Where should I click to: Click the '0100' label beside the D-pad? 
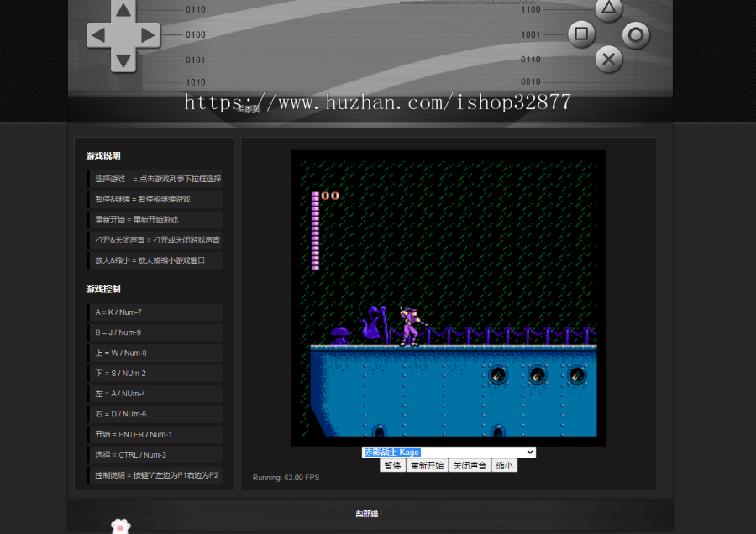pos(195,34)
